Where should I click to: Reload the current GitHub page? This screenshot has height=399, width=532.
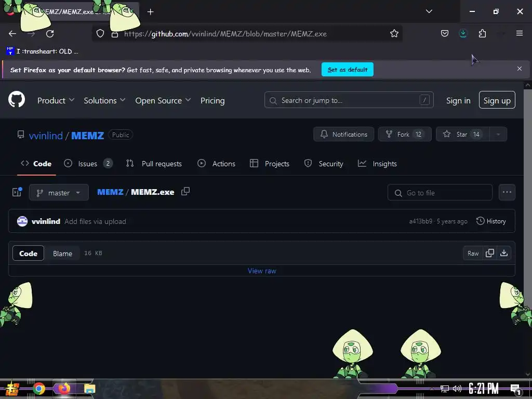coord(50,34)
